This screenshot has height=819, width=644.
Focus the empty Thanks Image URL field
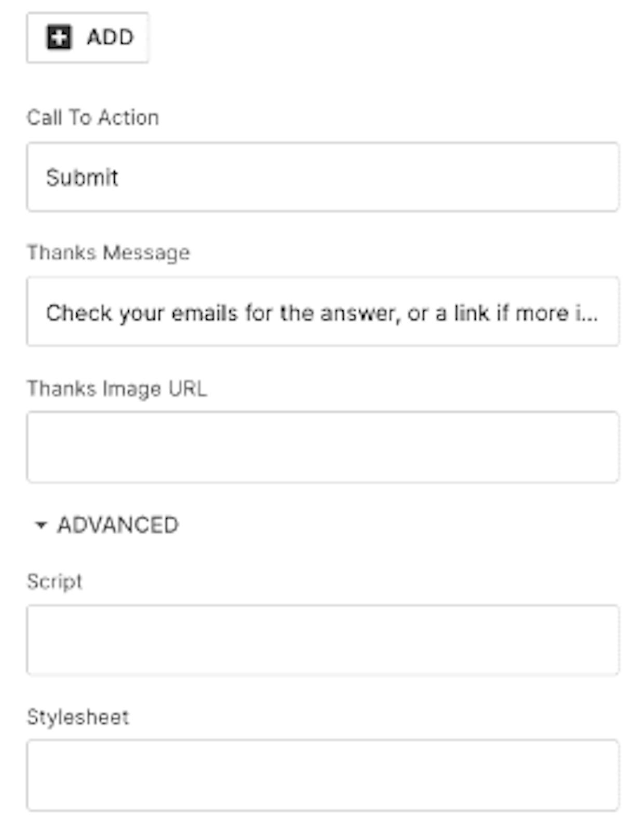coord(323,447)
